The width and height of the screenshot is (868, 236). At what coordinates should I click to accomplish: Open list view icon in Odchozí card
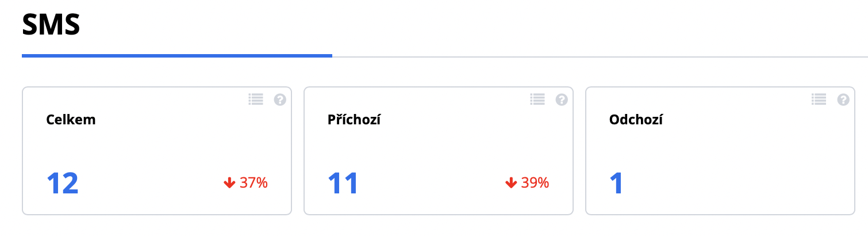pos(819,100)
